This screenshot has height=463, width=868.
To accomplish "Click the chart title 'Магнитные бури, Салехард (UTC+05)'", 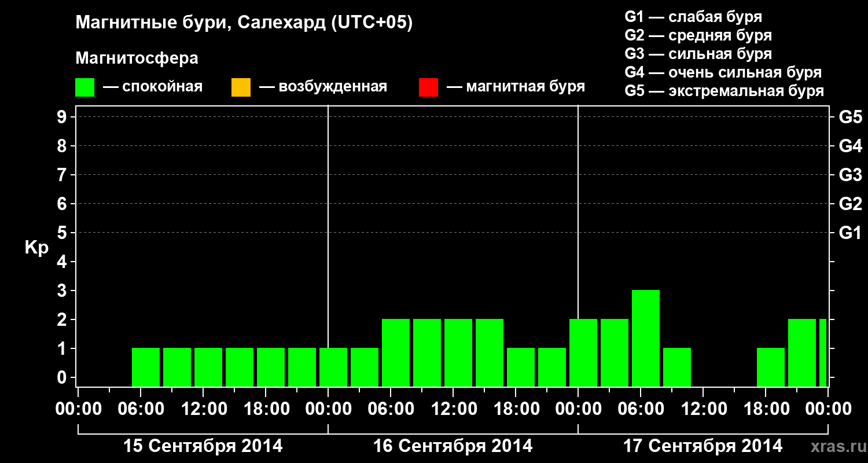I will click(244, 23).
